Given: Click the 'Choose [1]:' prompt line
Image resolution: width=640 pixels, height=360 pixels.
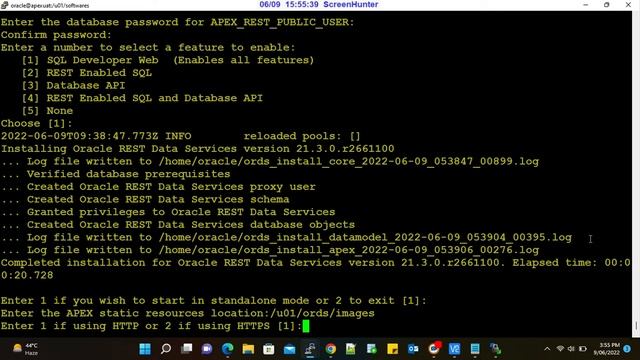Looking at the screenshot, I should point(36,123).
